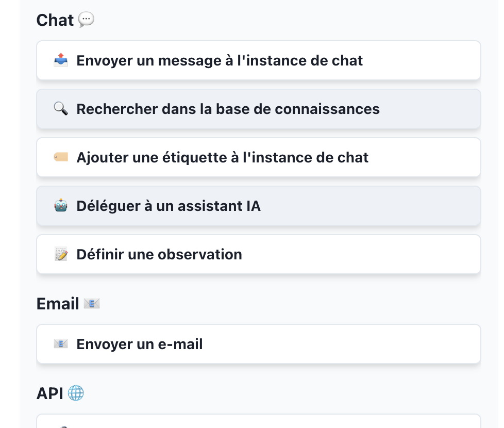
Task: Click the speech bubble icon next to Chat heading
Action: [x=86, y=20]
